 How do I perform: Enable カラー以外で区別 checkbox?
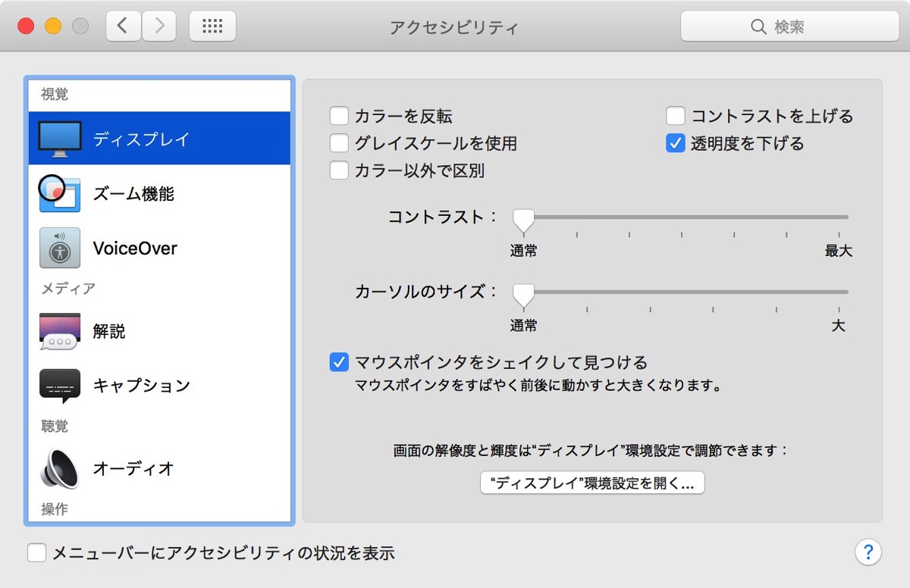[x=339, y=170]
